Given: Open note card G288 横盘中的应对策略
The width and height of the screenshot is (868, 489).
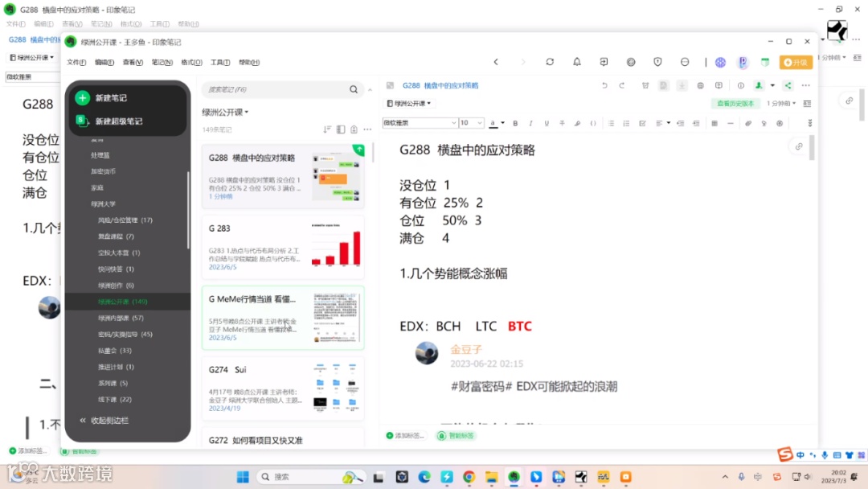Looking at the screenshot, I should pyautogui.click(x=283, y=176).
